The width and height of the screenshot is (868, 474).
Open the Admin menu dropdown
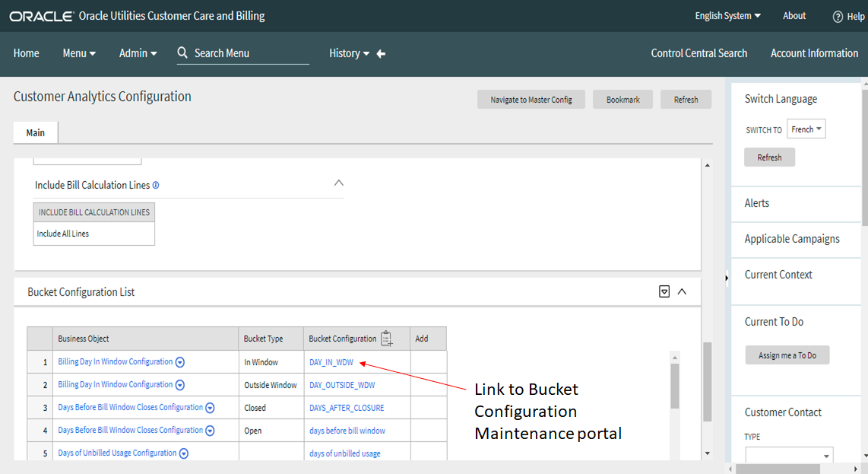coord(138,52)
